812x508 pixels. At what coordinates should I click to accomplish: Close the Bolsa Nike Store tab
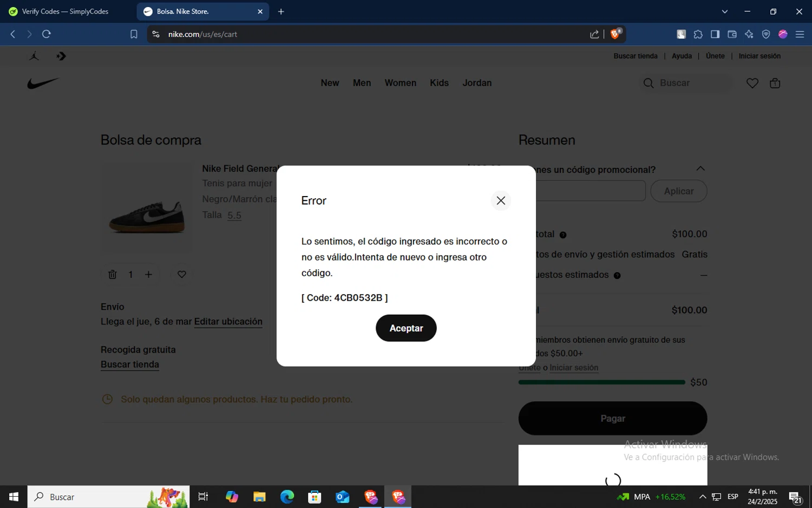click(x=260, y=11)
